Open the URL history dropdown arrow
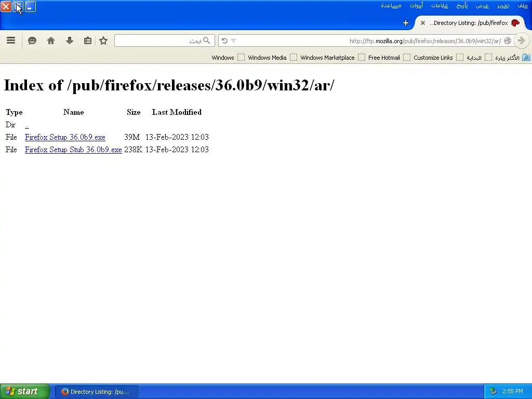 coord(233,41)
